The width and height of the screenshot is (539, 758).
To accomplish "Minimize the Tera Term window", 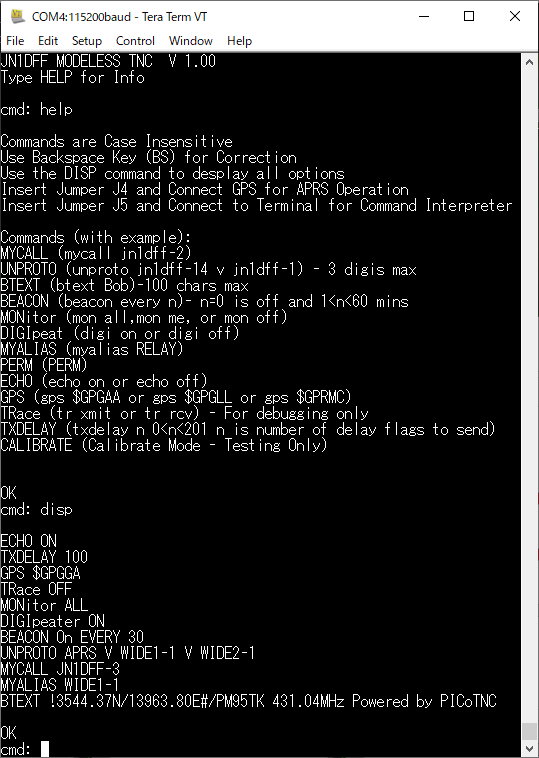I will click(x=424, y=16).
